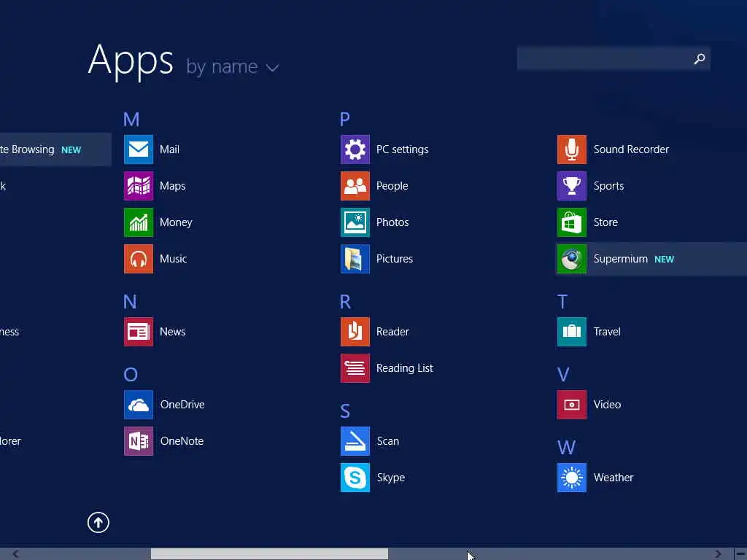Launch the Video app icon
747x560 pixels.
coord(572,405)
